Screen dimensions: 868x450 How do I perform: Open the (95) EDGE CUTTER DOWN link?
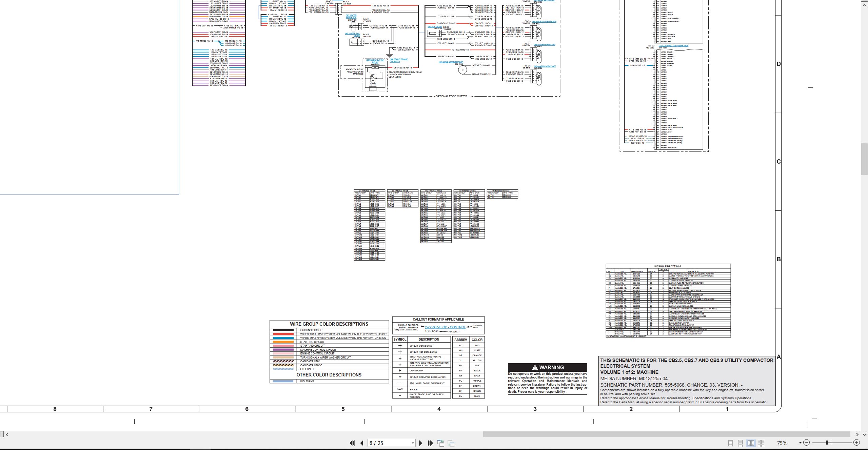pyautogui.click(x=544, y=22)
